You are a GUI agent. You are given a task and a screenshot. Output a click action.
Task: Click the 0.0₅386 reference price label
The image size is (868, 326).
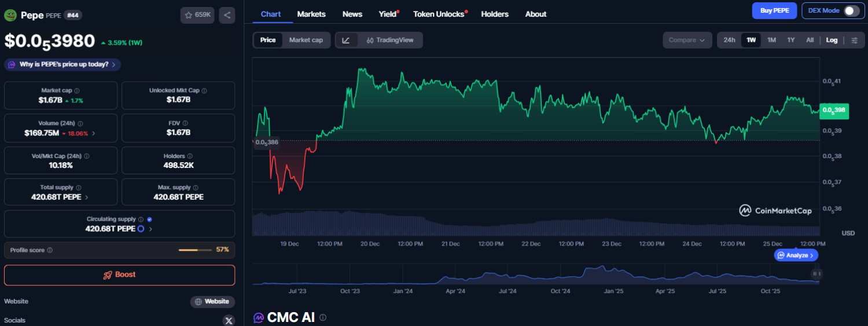(x=266, y=142)
